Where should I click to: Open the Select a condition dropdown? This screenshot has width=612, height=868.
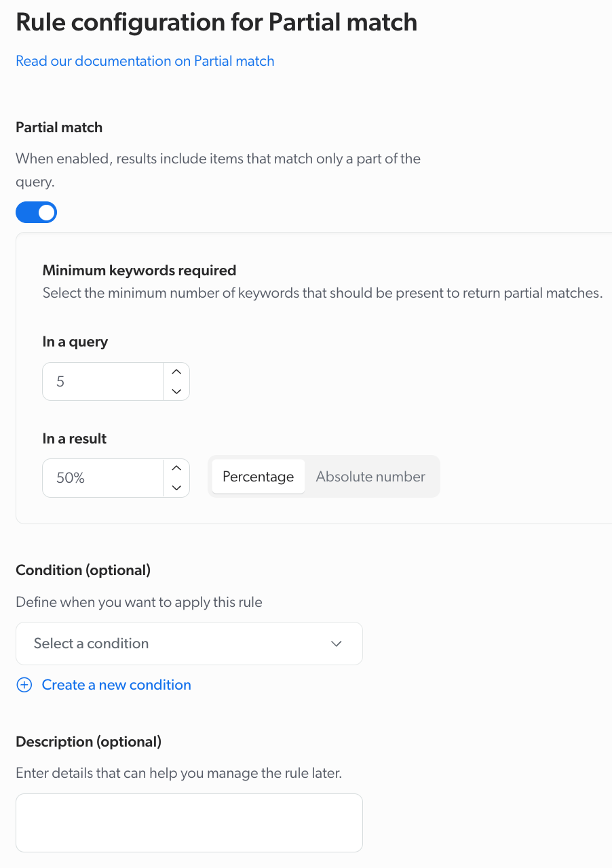[189, 644]
